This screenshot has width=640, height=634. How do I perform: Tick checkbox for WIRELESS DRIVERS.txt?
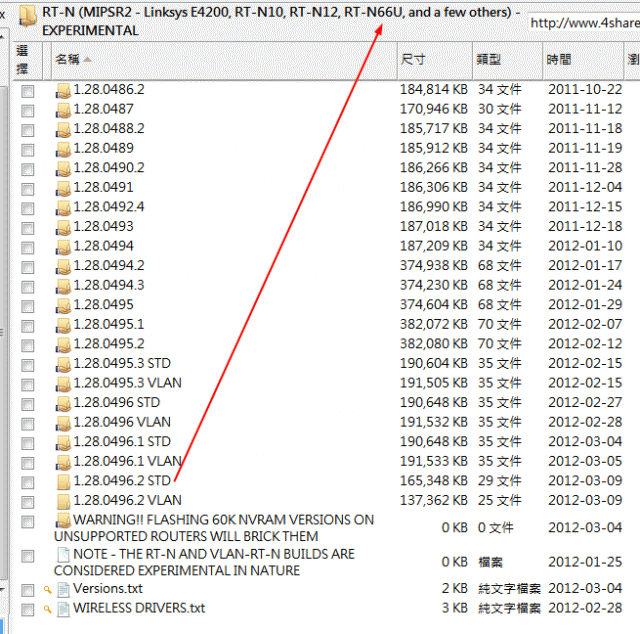[x=28, y=610]
